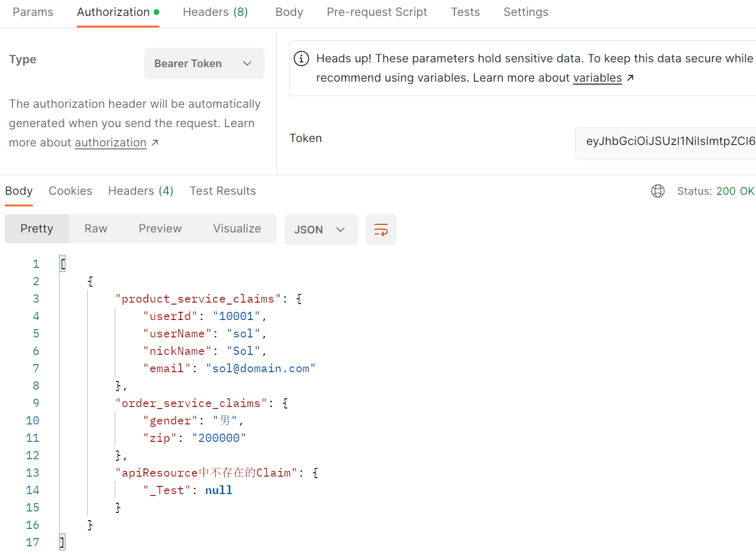Click the Token label
Image resolution: width=756 pixels, height=554 pixels.
click(306, 138)
